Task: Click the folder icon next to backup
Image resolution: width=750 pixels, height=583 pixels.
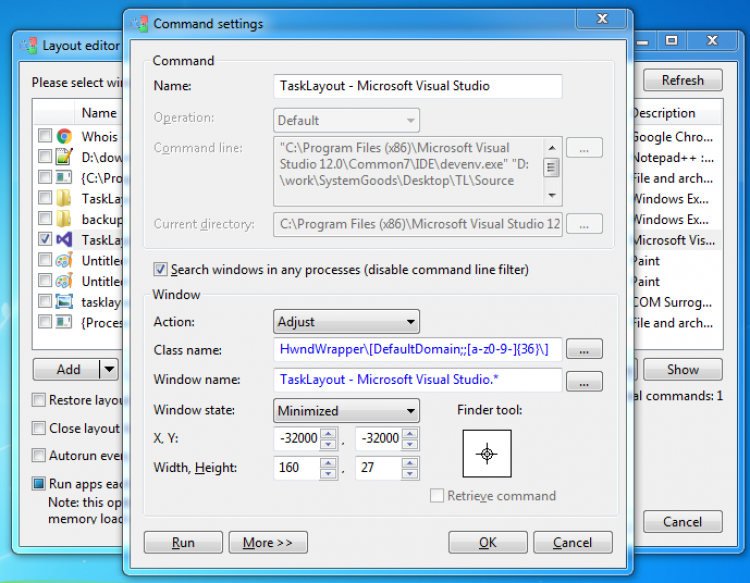Action: [x=64, y=219]
